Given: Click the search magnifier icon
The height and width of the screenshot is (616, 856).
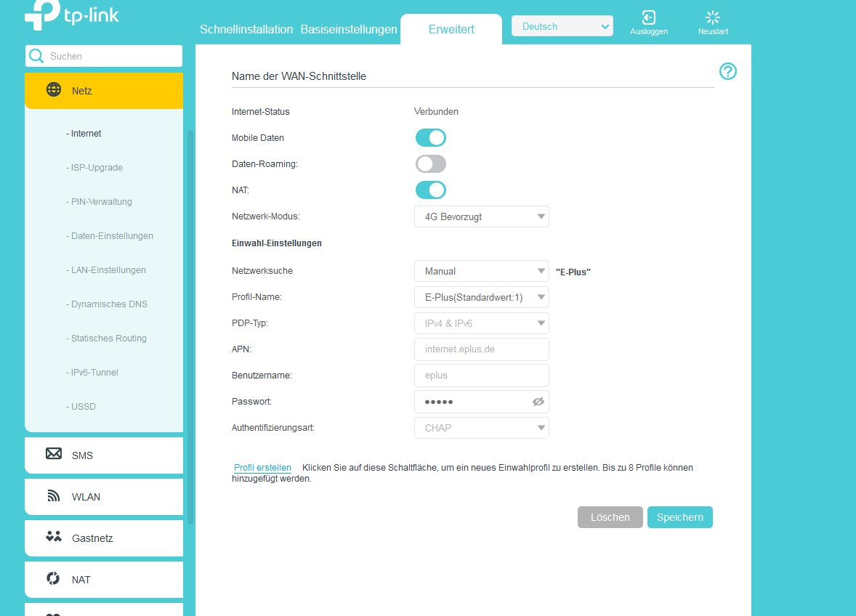Looking at the screenshot, I should [x=36, y=56].
